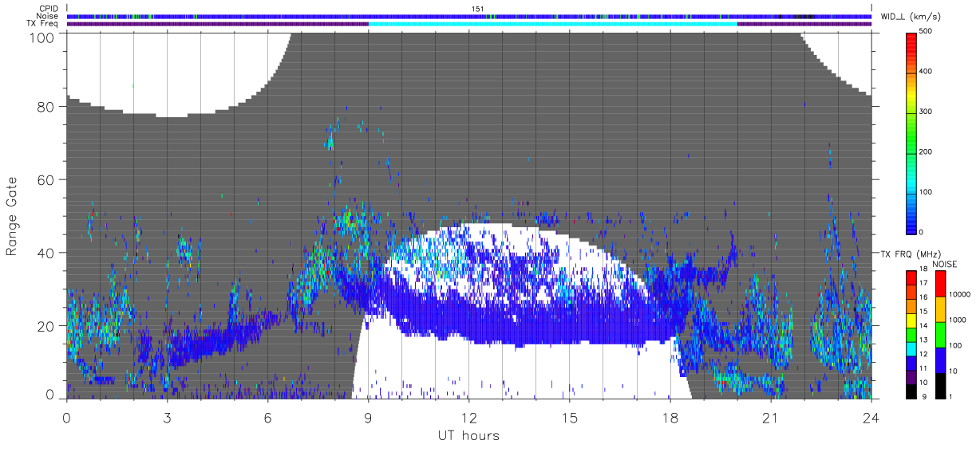Click the TX FRQ color scale bar
The image size is (980, 452).
click(x=911, y=334)
